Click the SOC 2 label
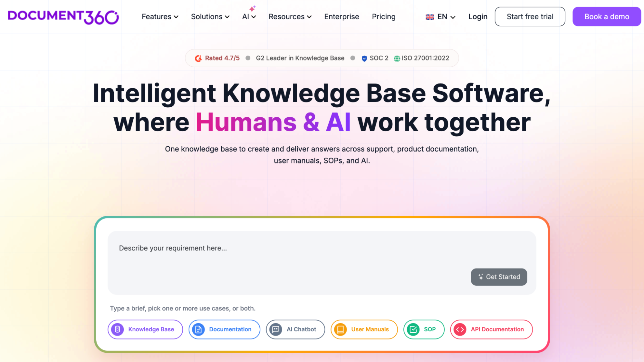644x362 pixels. click(379, 58)
